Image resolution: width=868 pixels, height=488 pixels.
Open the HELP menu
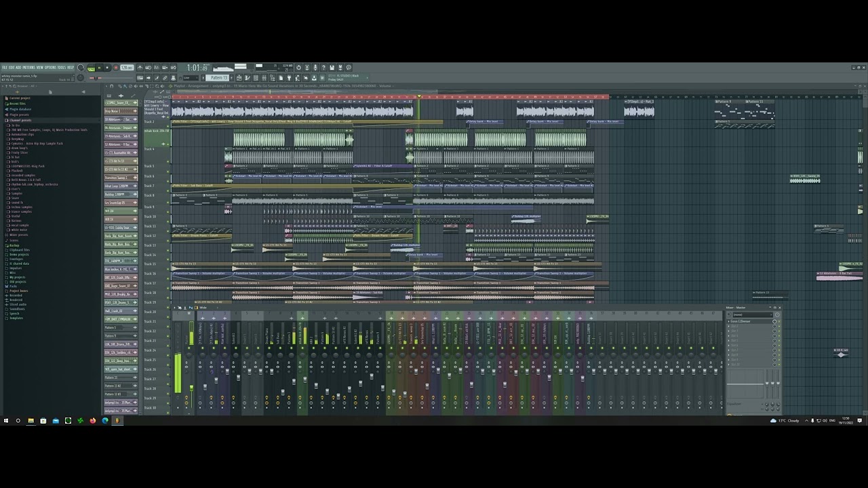(71, 68)
